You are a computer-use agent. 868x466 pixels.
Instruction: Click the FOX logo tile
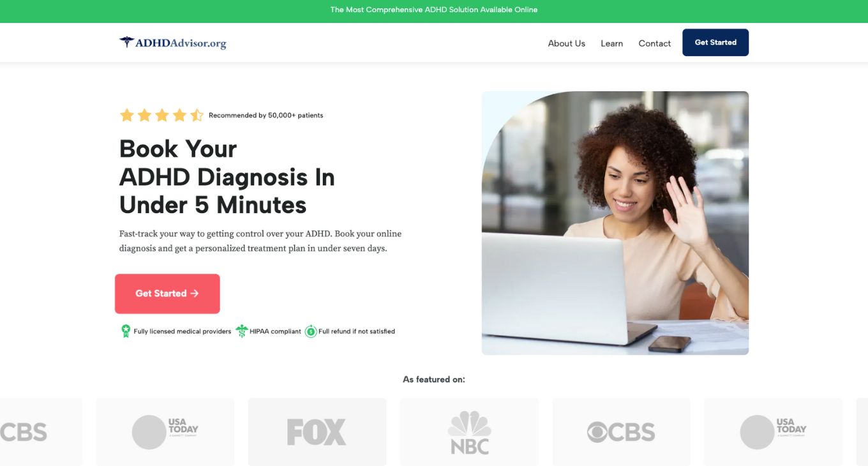pos(317,432)
